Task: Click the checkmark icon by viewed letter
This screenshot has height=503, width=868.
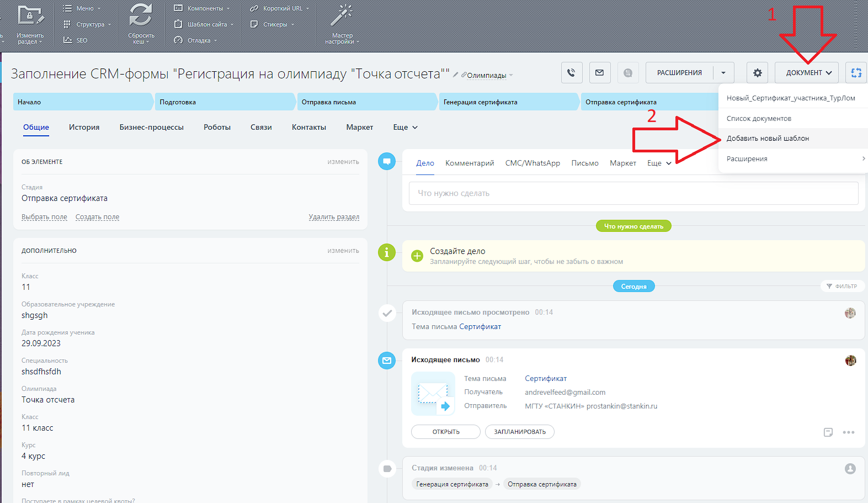Action: [387, 313]
